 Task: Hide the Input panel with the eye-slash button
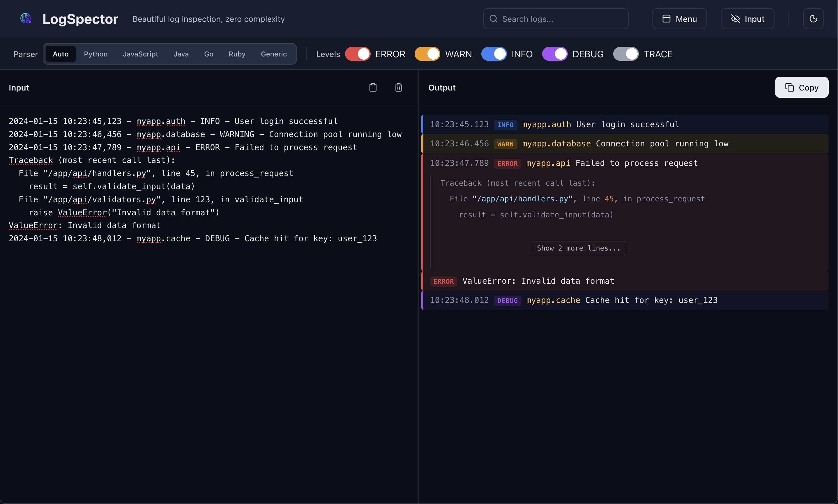(747, 19)
